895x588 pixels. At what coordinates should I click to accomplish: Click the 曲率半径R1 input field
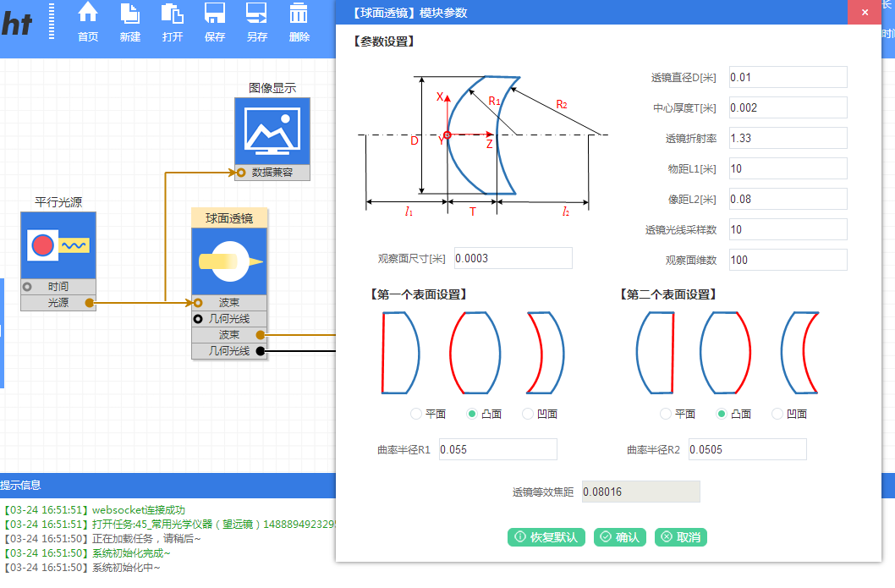tap(497, 449)
